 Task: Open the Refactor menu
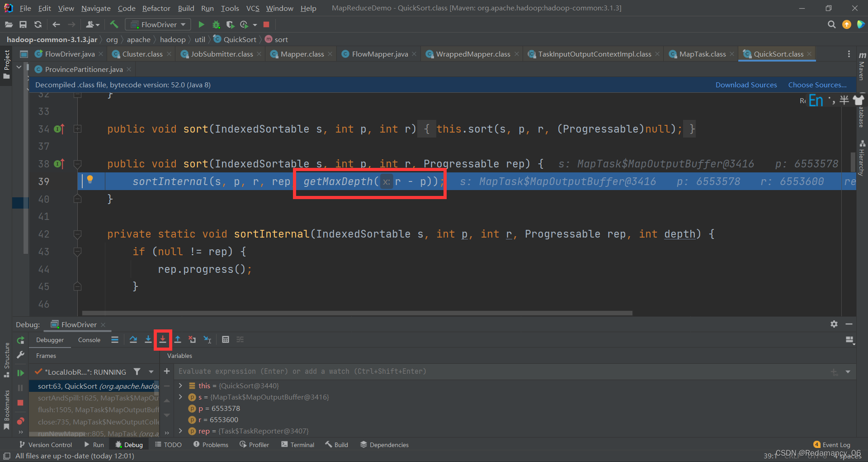156,8
